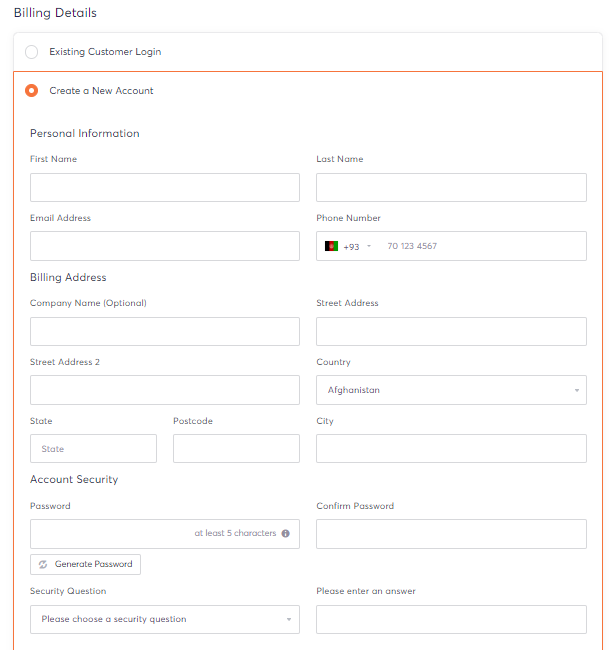The height and width of the screenshot is (650, 609).
Task: Click the State input field
Action: 93,449
